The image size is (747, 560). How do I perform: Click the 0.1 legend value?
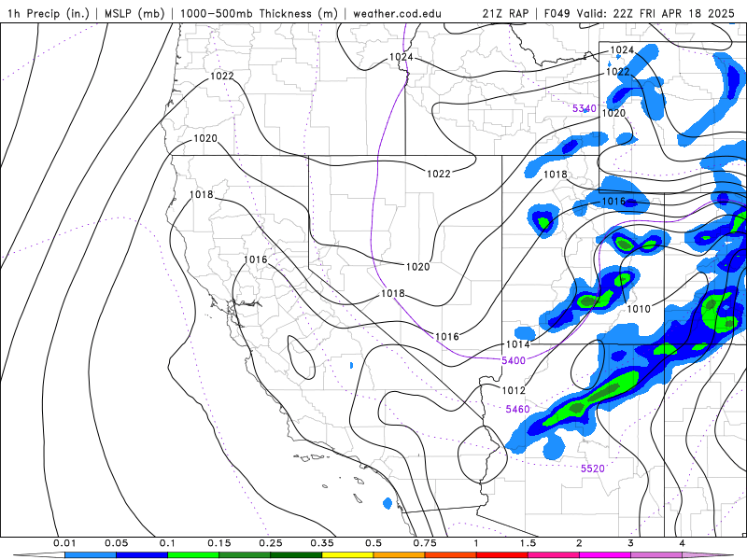point(168,543)
